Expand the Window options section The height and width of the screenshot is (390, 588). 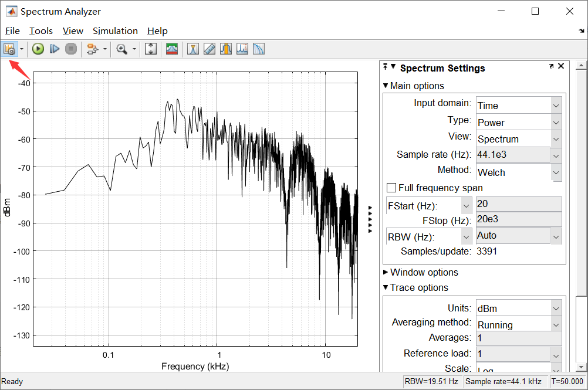pos(386,272)
